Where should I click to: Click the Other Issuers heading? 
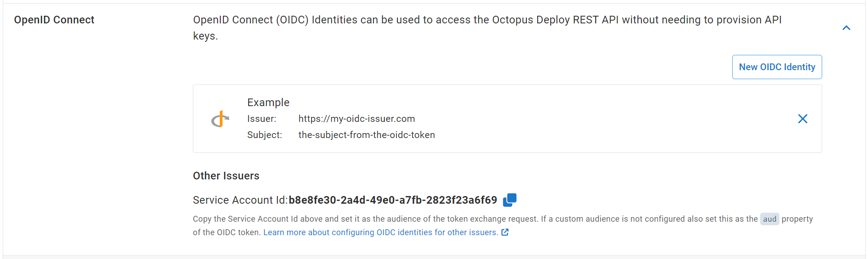226,176
